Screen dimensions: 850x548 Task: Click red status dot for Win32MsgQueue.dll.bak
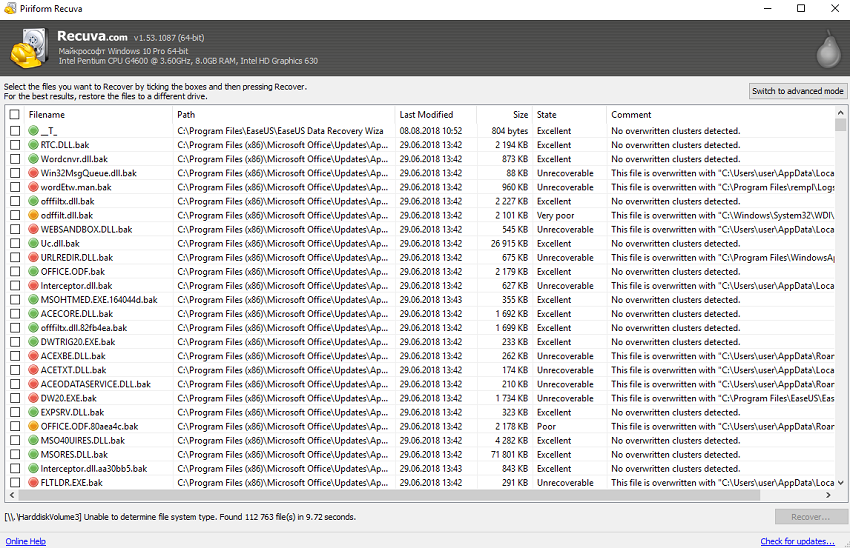click(x=34, y=173)
